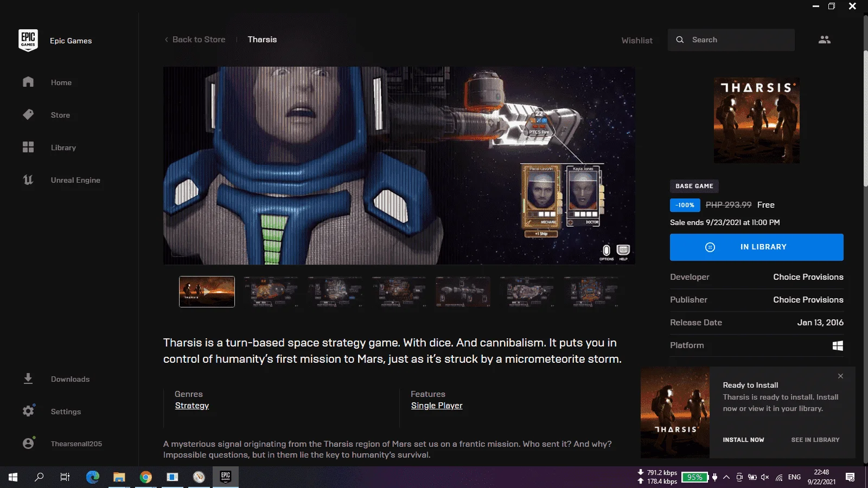Open the friends list icon

click(x=825, y=40)
